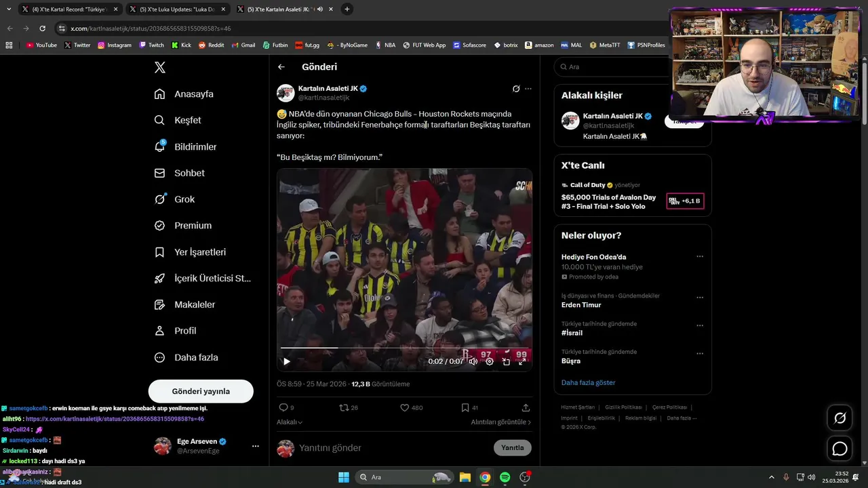Go to Anasayfa home page
Viewport: 868px width, 488px height.
pyautogui.click(x=184, y=94)
